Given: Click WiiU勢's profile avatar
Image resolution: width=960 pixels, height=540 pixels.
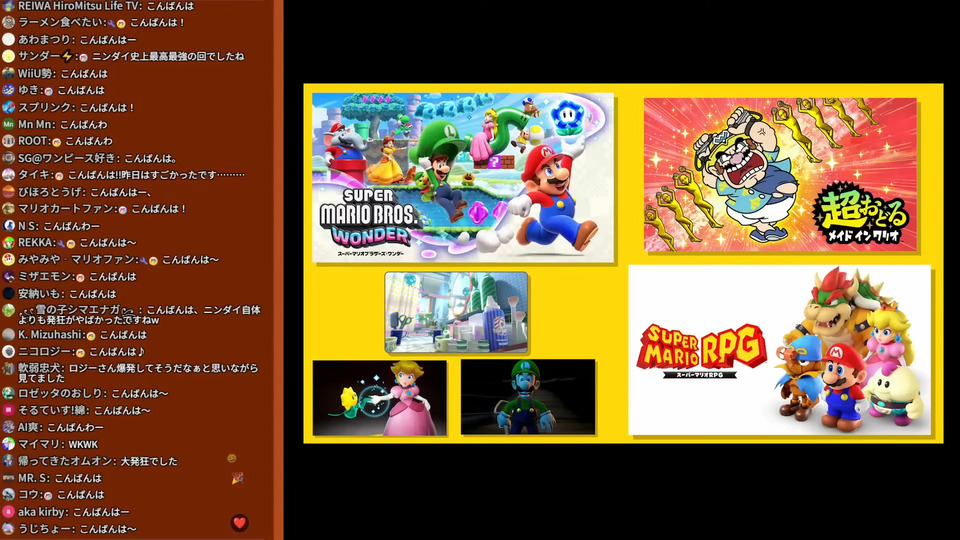Looking at the screenshot, I should click(x=8, y=73).
